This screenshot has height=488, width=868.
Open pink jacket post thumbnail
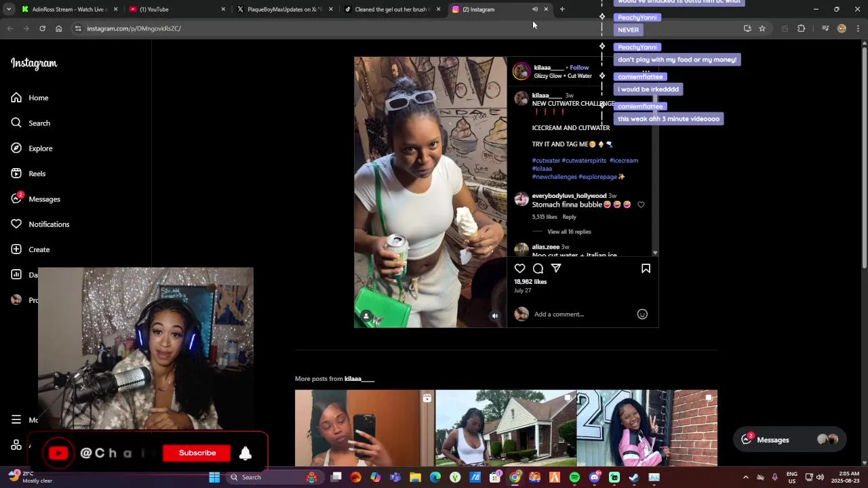coord(647,428)
